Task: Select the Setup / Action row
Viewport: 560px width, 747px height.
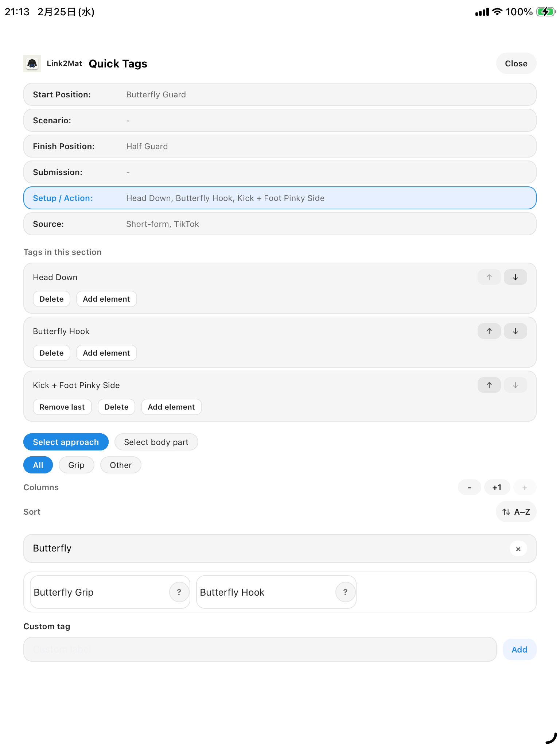Action: pos(280,198)
